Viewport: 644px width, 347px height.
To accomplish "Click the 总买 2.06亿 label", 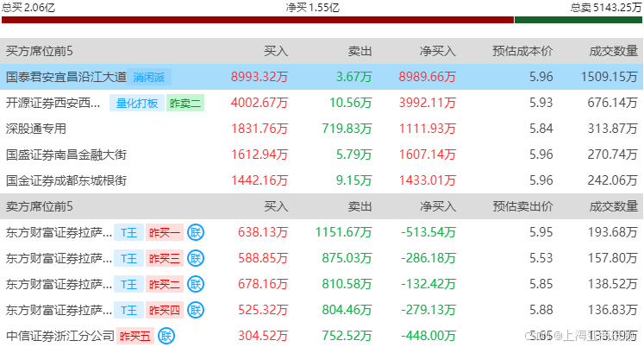I will point(28,7).
